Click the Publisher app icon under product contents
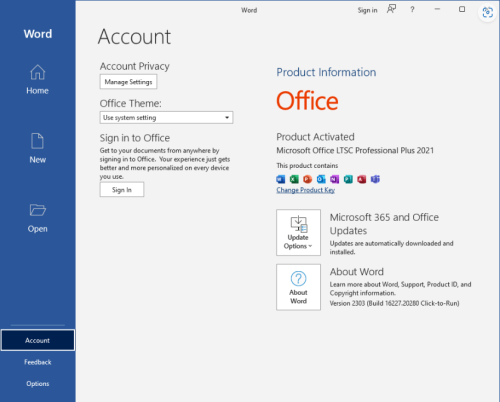Viewport: 500px width, 402px height. click(348, 179)
